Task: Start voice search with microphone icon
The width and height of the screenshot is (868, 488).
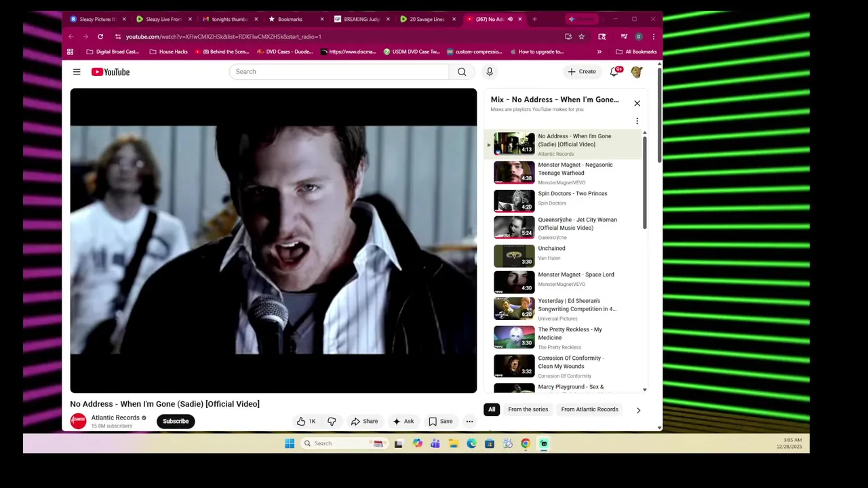Action: [x=490, y=72]
